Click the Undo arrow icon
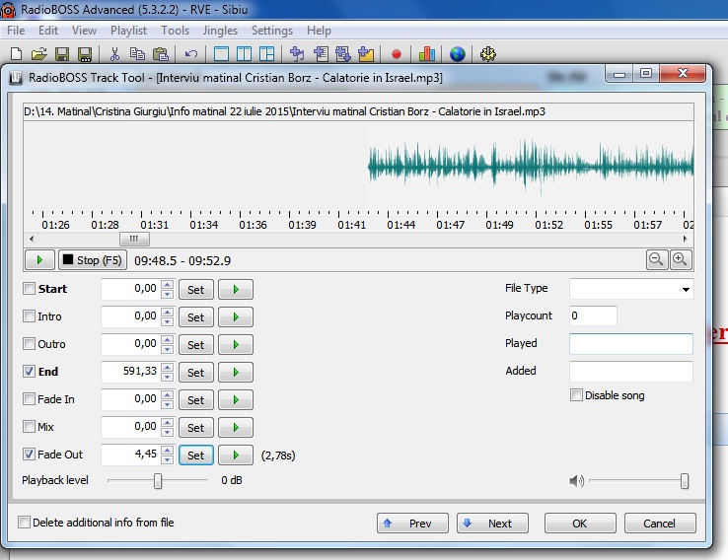Screen dimensions: 728x560 point(190,54)
